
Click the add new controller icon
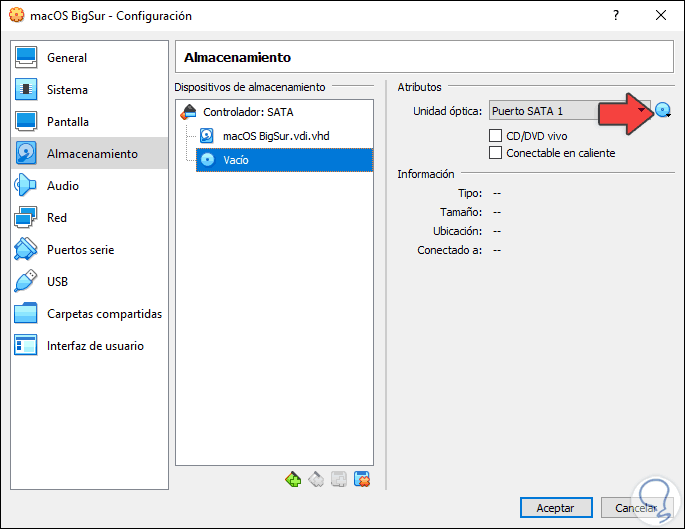(x=293, y=479)
